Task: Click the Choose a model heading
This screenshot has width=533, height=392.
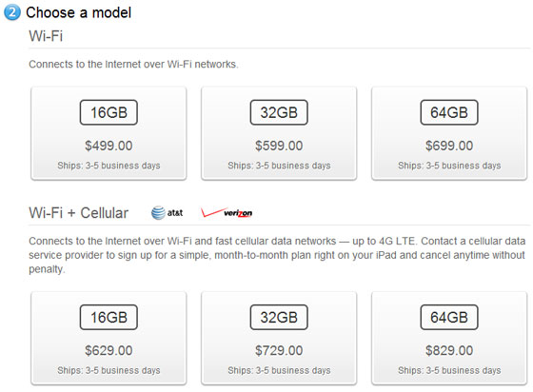Action: (78, 12)
